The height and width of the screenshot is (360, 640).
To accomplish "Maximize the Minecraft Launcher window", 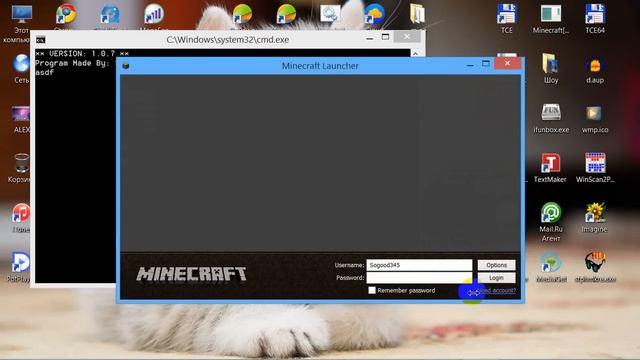I will pos(486,63).
